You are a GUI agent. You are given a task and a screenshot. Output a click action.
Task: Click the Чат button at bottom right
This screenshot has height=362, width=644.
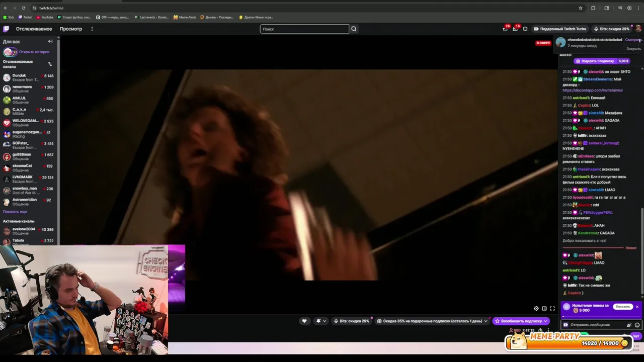pos(636,336)
